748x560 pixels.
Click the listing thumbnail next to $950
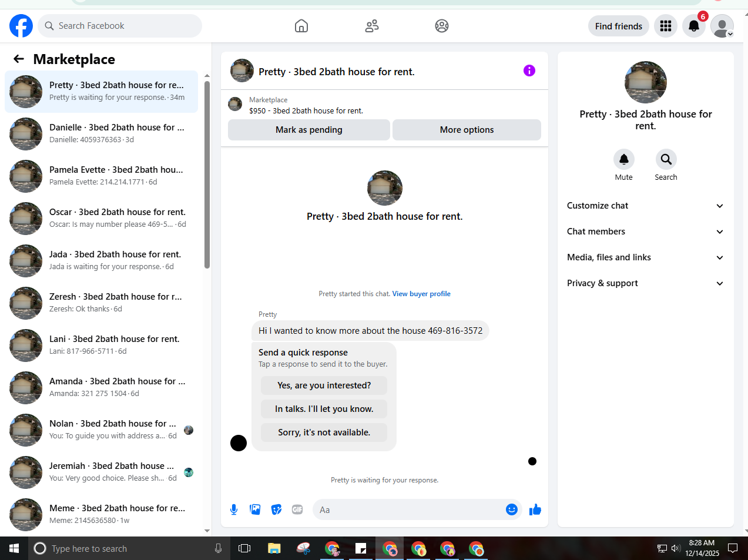tap(235, 105)
